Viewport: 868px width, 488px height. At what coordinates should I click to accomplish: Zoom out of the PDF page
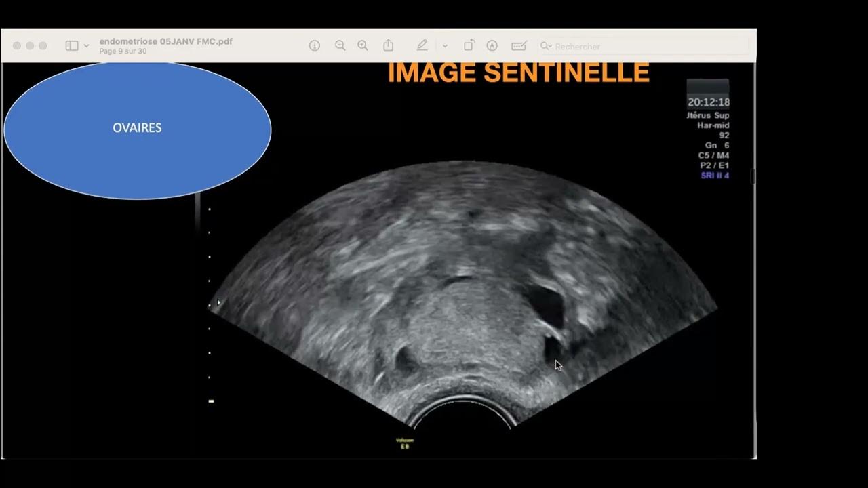coord(340,46)
